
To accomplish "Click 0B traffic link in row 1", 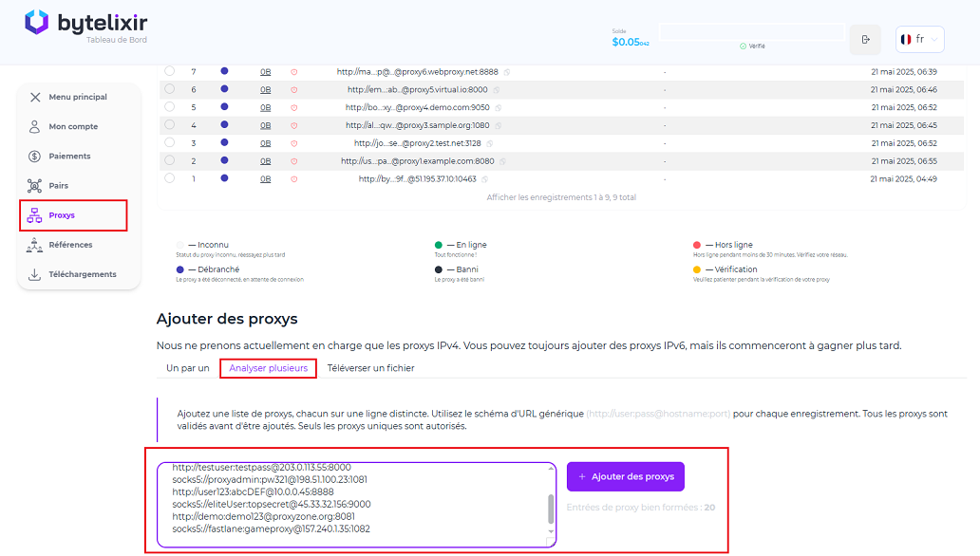I will click(x=266, y=178).
